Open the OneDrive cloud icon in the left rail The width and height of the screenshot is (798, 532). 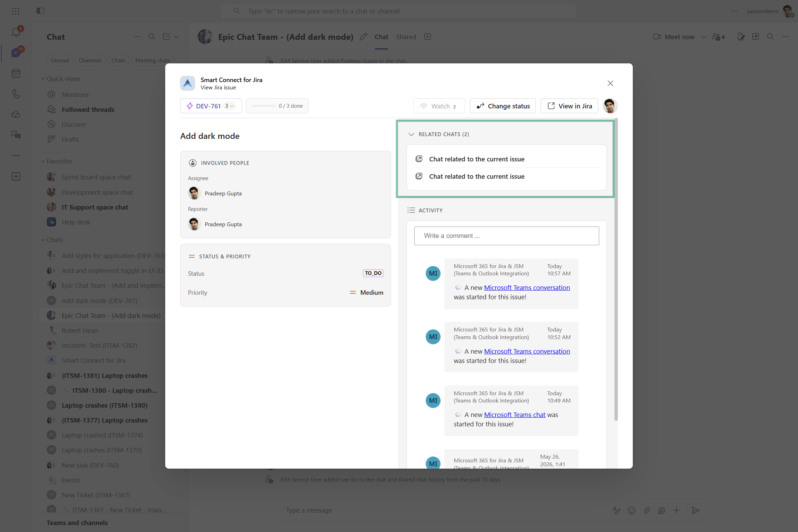pyautogui.click(x=16, y=114)
